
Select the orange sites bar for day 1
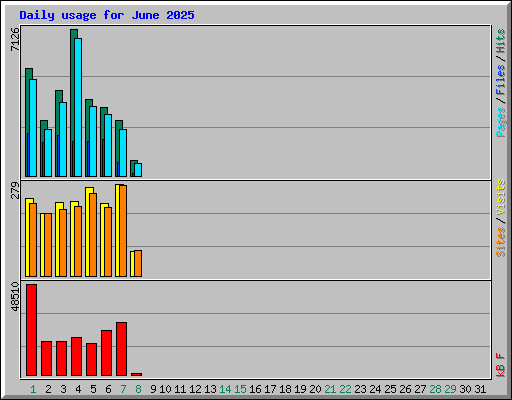(33, 240)
